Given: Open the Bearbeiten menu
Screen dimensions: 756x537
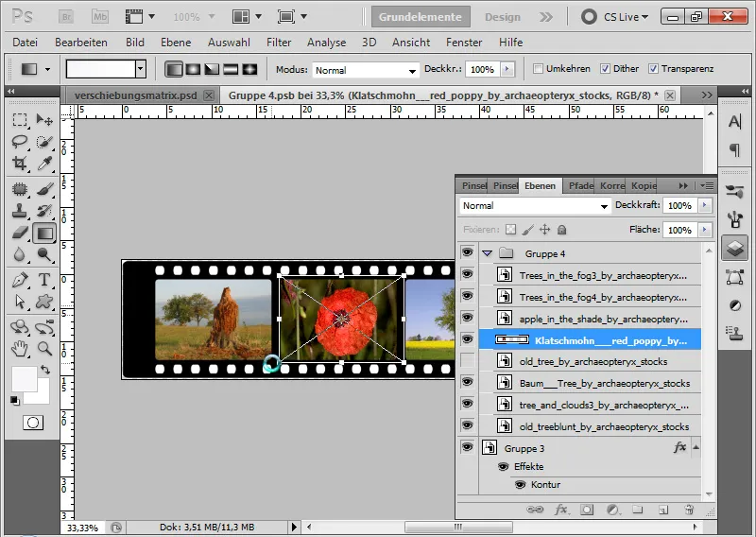Looking at the screenshot, I should 81,43.
